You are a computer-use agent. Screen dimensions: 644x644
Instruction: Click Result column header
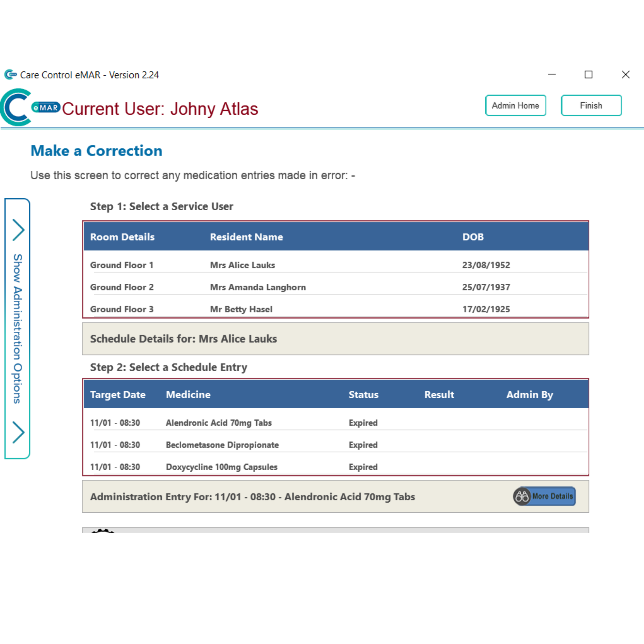[439, 394]
